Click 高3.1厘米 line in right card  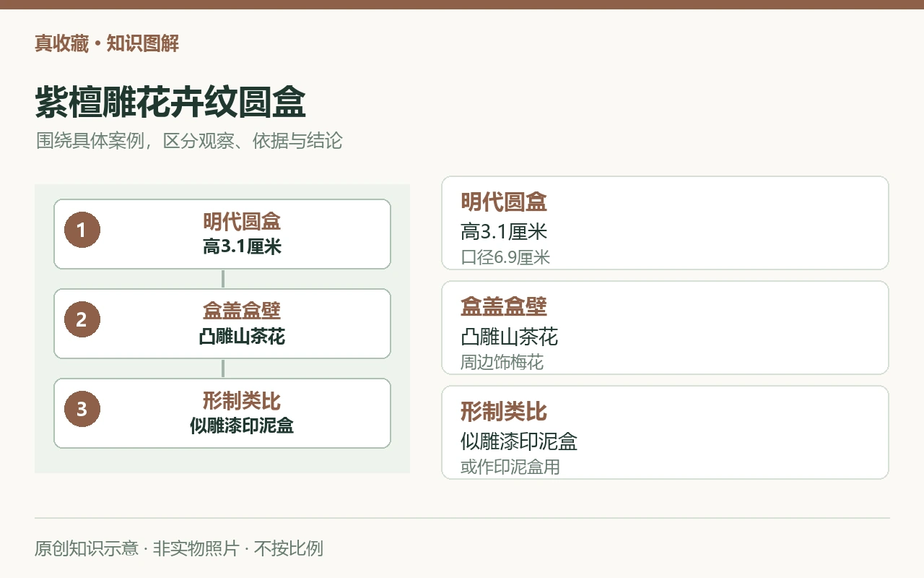[504, 232]
